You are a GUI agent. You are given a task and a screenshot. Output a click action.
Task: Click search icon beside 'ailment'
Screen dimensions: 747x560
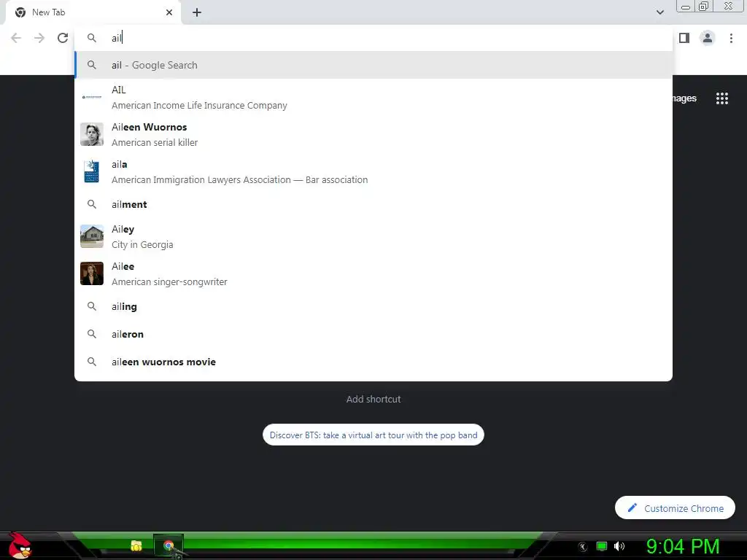click(92, 204)
